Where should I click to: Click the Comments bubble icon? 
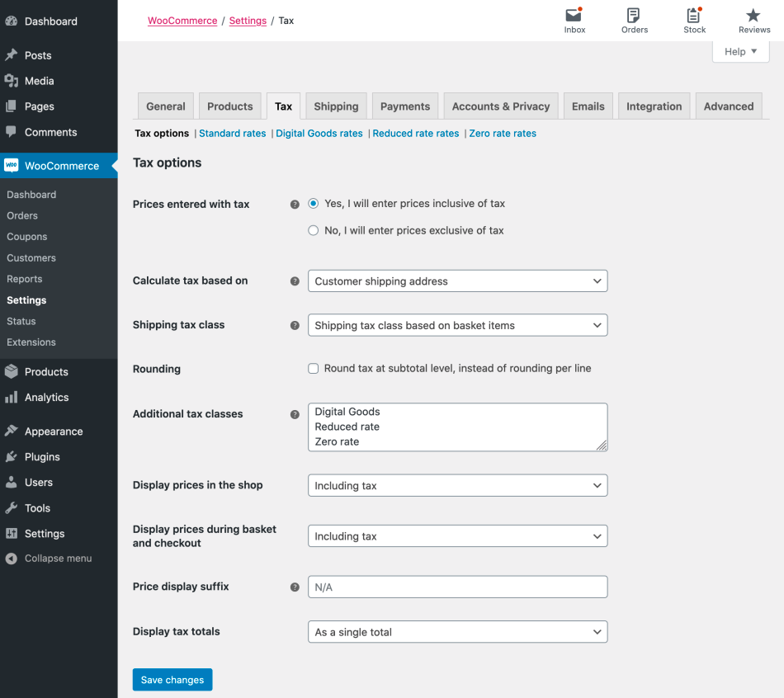pos(11,131)
